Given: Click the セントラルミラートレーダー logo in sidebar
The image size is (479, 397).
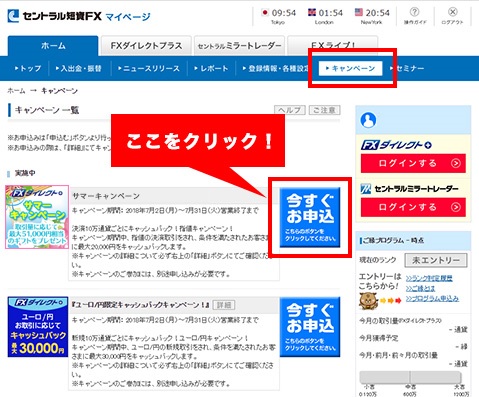Looking at the screenshot, I should click(410, 189).
